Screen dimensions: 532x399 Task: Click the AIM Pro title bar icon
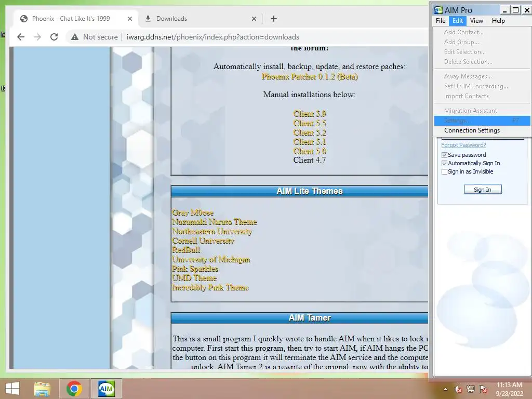(438, 10)
